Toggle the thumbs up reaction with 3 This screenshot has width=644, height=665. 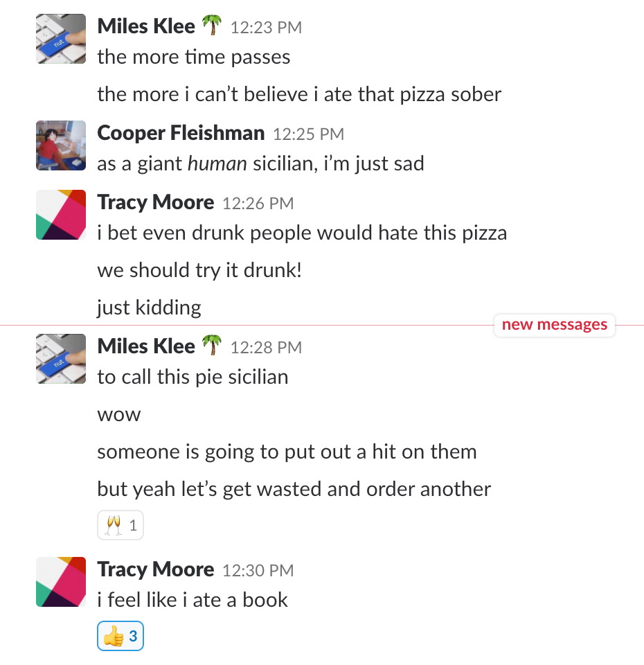click(x=120, y=636)
